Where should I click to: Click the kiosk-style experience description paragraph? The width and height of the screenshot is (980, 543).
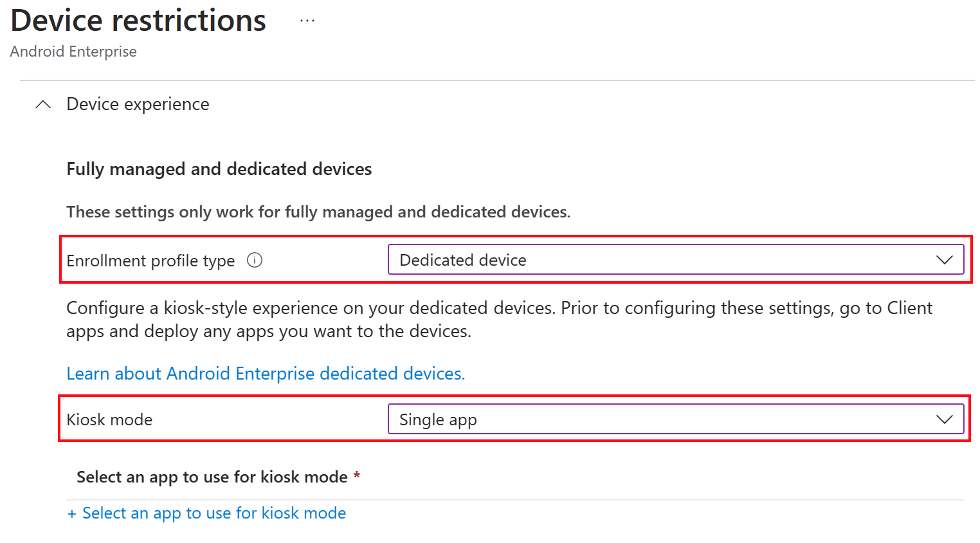[499, 319]
